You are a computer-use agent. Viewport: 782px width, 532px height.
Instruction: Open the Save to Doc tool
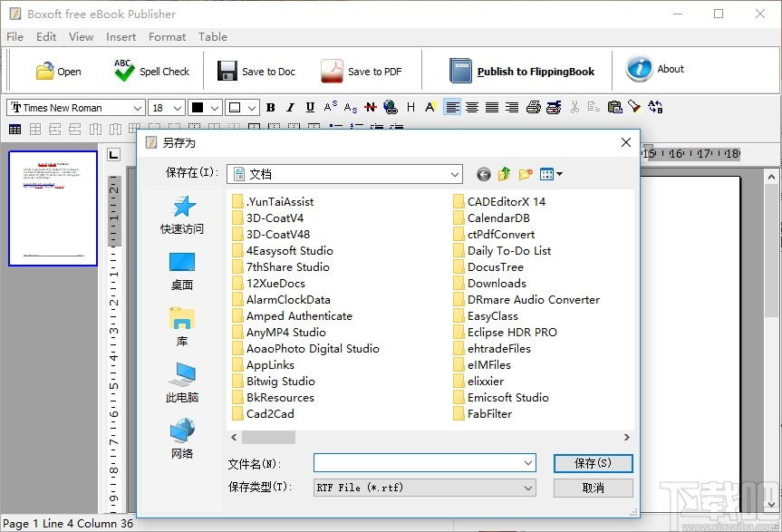pyautogui.click(x=256, y=70)
